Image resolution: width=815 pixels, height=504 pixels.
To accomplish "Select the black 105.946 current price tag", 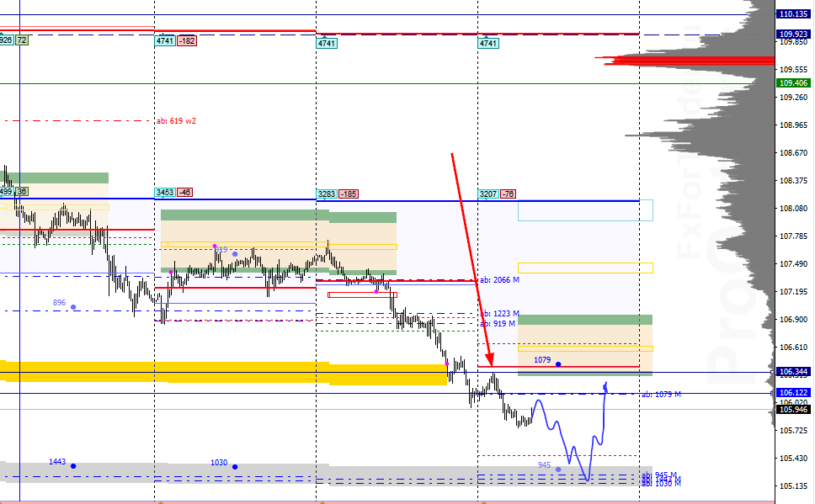I will 793,410.
